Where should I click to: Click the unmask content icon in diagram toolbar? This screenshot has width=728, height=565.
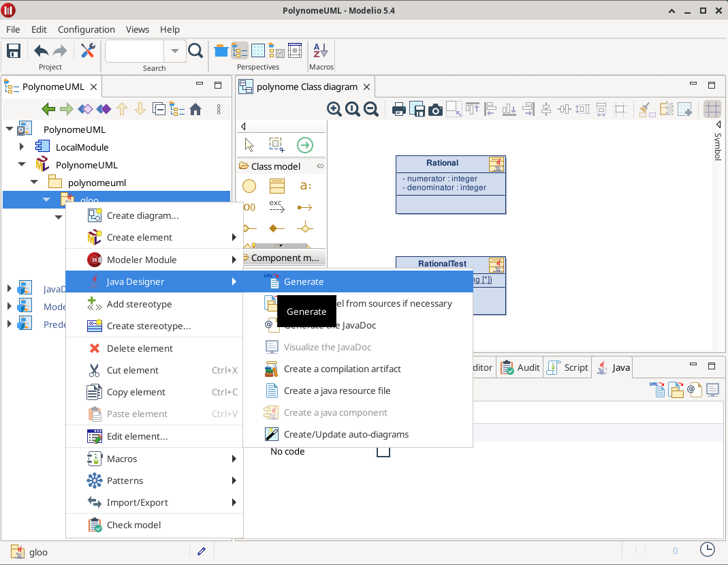685,110
